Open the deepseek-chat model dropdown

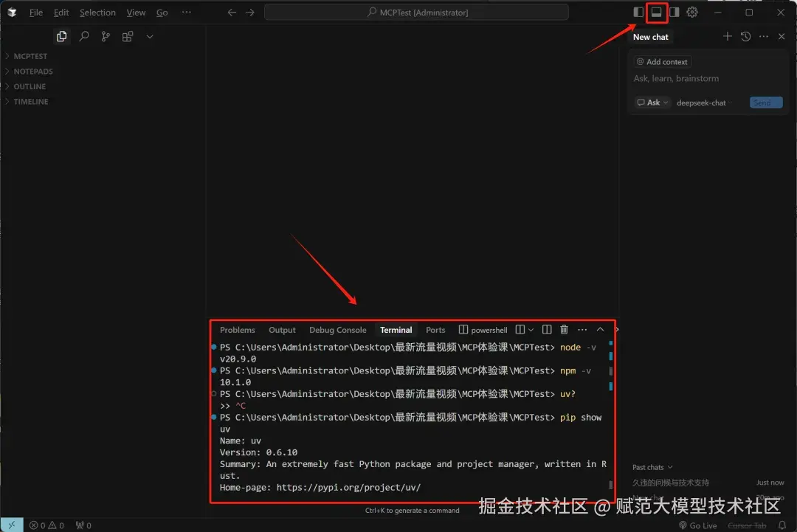pyautogui.click(x=705, y=103)
